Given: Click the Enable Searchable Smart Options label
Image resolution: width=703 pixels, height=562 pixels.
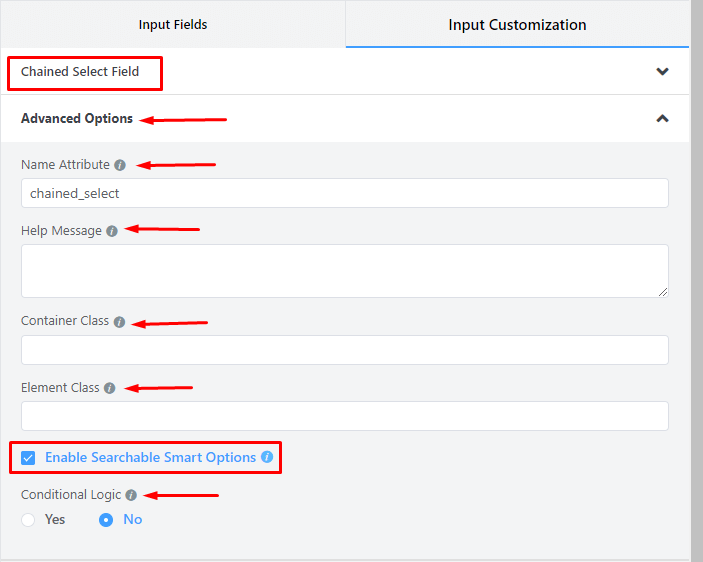Looking at the screenshot, I should (x=150, y=457).
